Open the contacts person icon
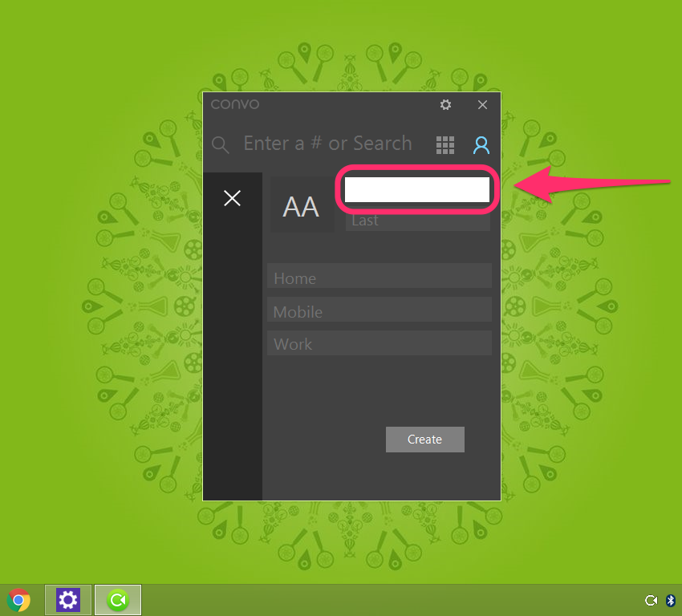This screenshot has width=682, height=616. click(x=481, y=144)
